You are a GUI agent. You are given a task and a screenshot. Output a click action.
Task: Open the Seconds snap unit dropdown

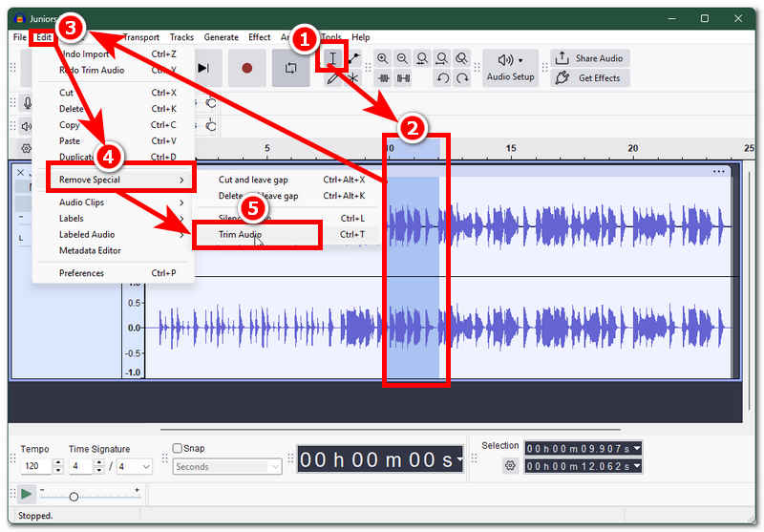[x=227, y=467]
